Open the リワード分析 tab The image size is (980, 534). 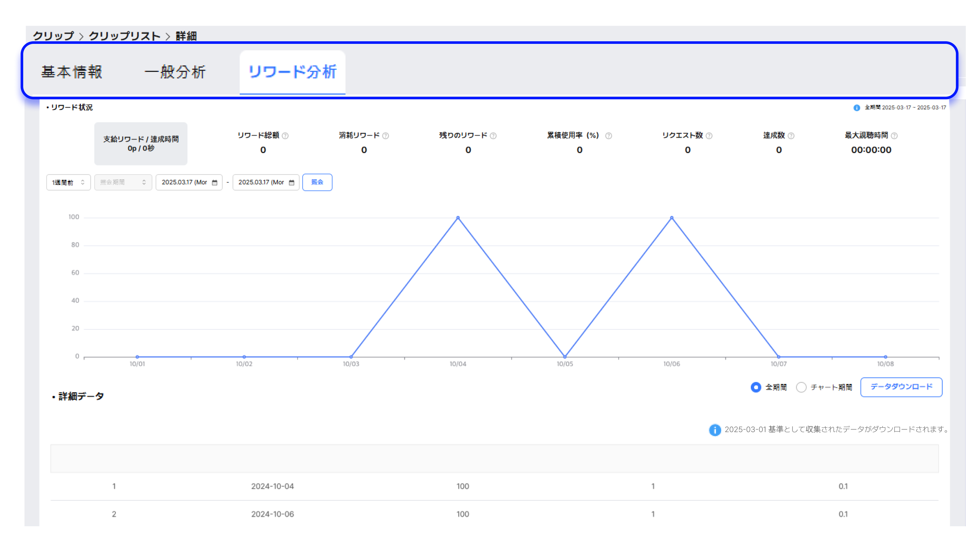(292, 72)
